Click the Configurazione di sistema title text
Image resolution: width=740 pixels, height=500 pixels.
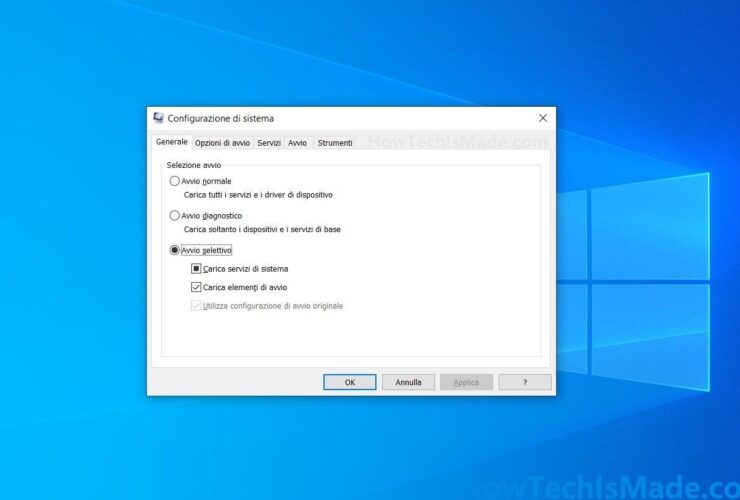pos(220,119)
